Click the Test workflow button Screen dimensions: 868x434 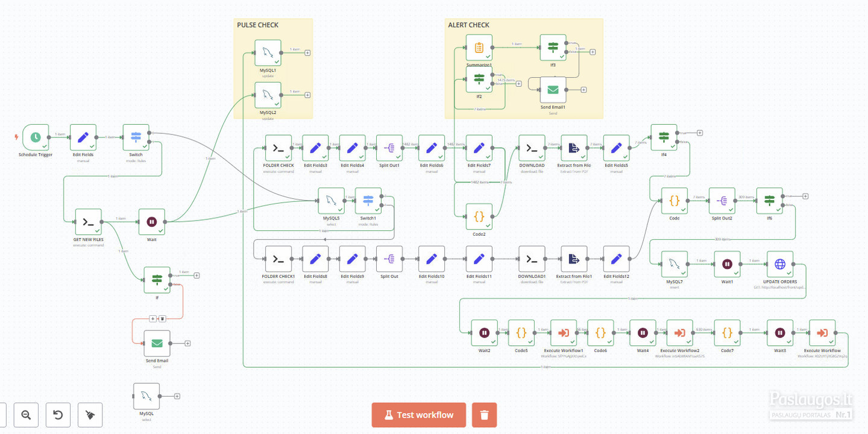click(419, 415)
